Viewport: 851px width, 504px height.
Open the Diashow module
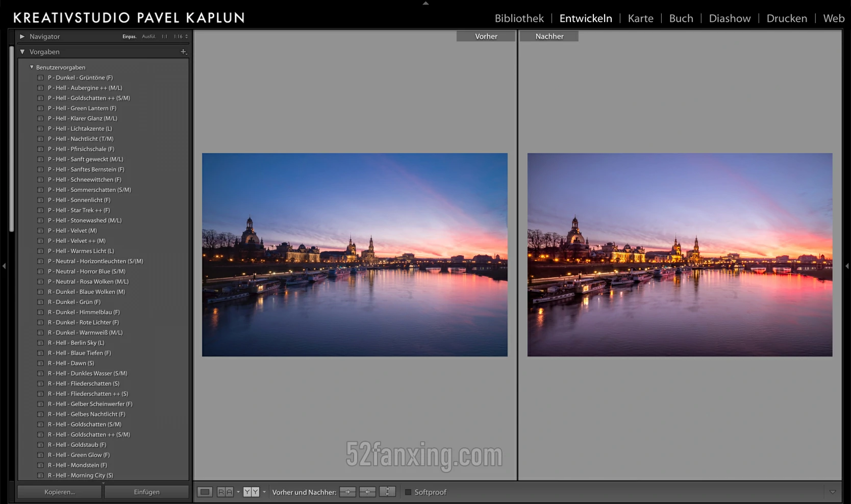pos(730,18)
